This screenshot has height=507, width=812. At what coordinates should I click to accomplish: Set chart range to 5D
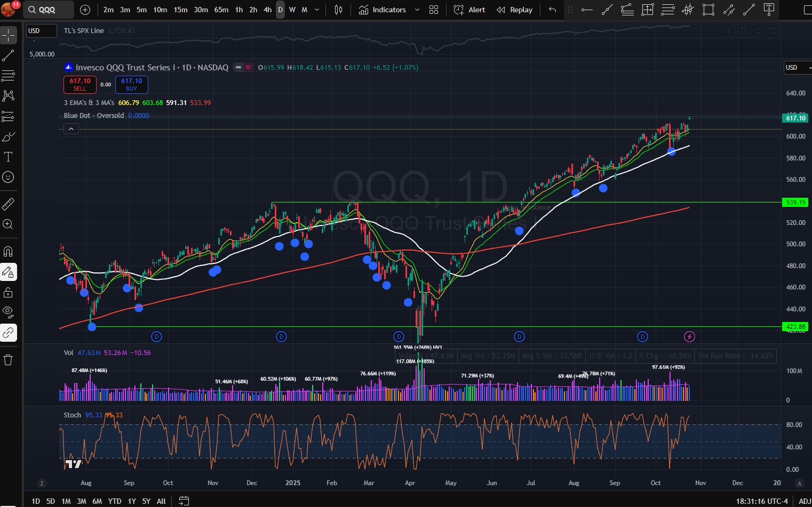pyautogui.click(x=51, y=501)
